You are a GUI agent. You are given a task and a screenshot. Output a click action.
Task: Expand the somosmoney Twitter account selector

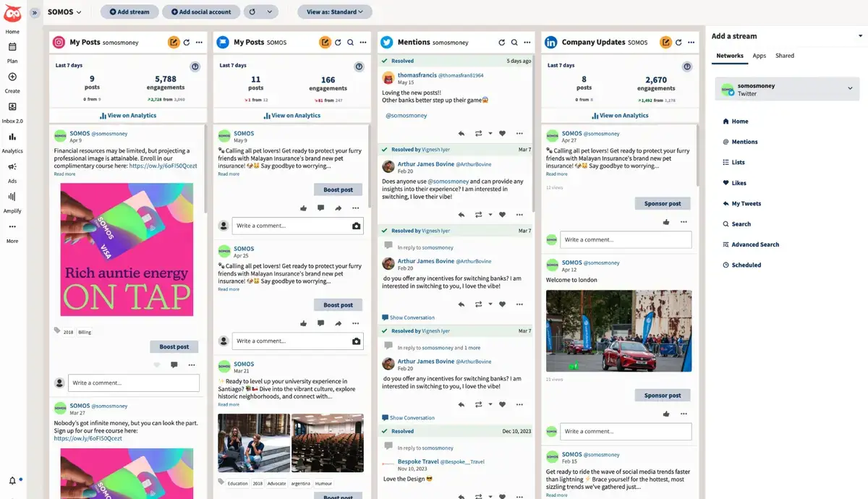click(x=787, y=88)
